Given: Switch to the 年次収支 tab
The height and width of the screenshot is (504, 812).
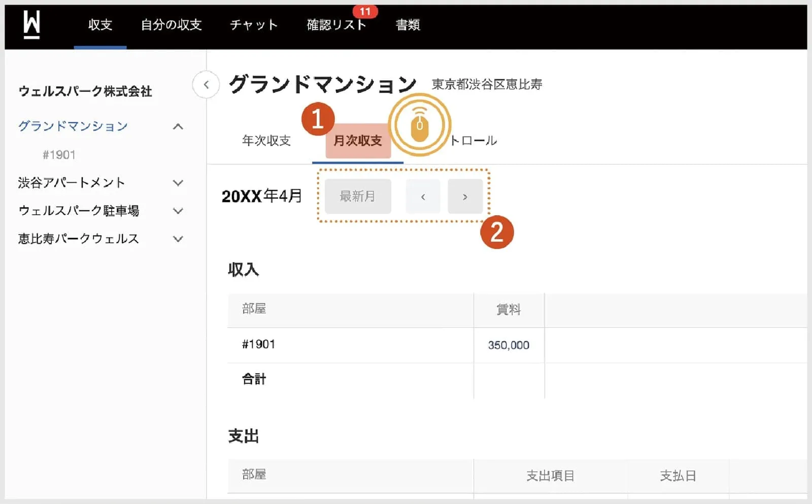Looking at the screenshot, I should 266,141.
